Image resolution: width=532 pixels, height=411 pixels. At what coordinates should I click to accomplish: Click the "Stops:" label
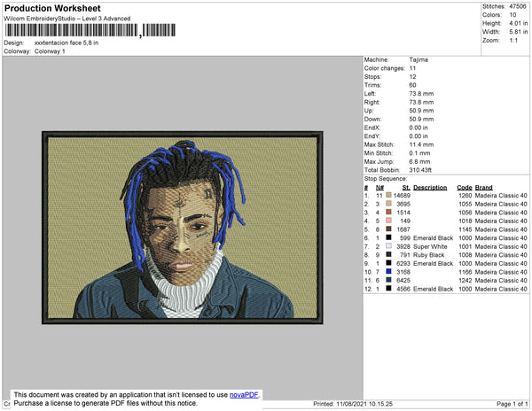click(x=372, y=77)
